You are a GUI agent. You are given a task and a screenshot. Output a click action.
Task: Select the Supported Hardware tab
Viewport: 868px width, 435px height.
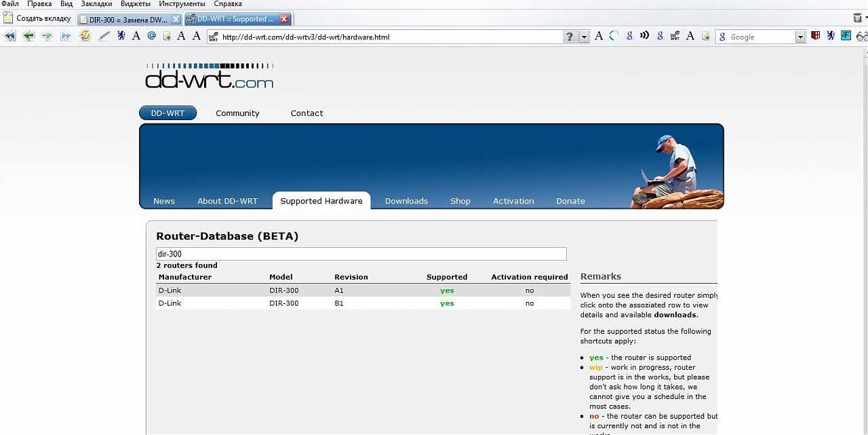pyautogui.click(x=321, y=201)
